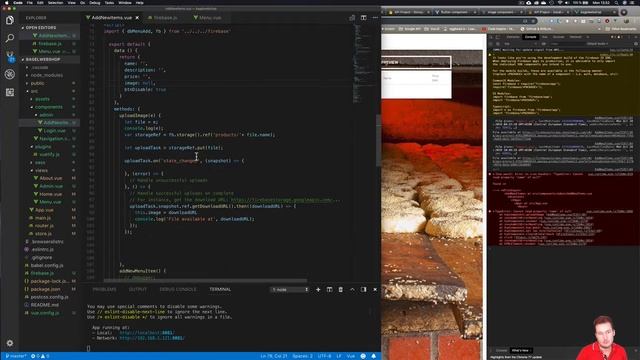
Task: Switch to the Problems panel tab
Action: (104, 289)
